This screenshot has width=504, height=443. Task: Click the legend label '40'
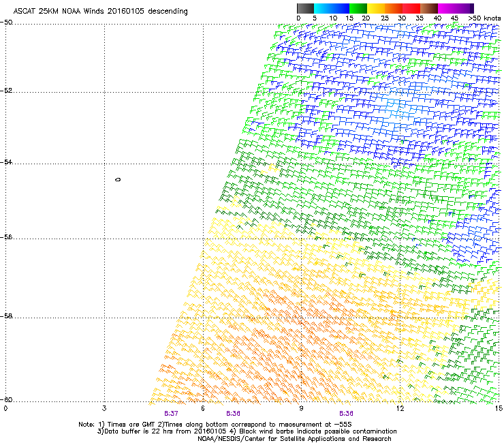click(437, 18)
